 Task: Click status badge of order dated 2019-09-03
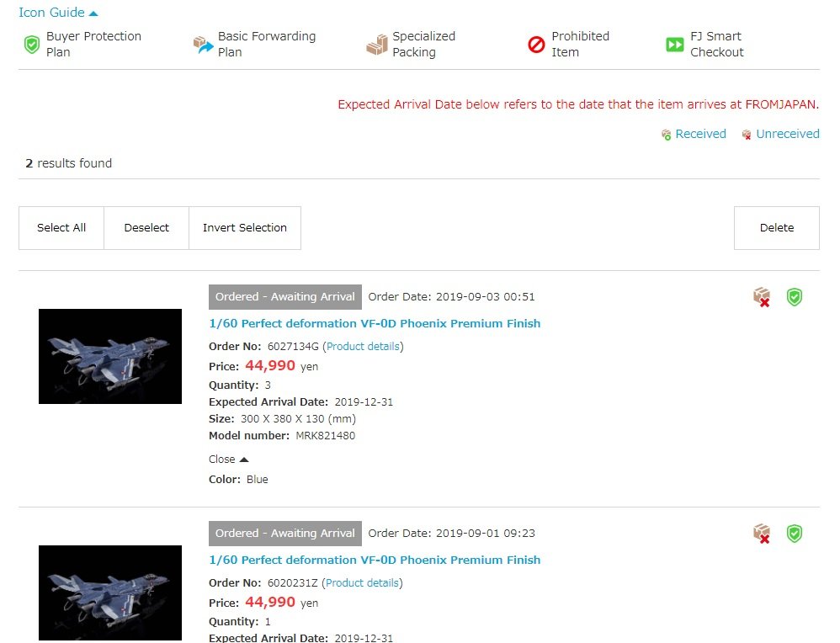pos(285,297)
